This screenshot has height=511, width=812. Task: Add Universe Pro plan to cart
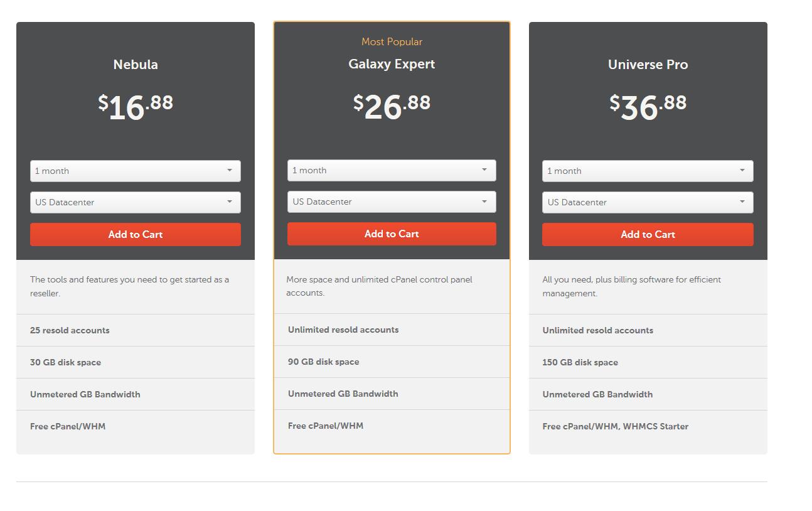pos(648,234)
